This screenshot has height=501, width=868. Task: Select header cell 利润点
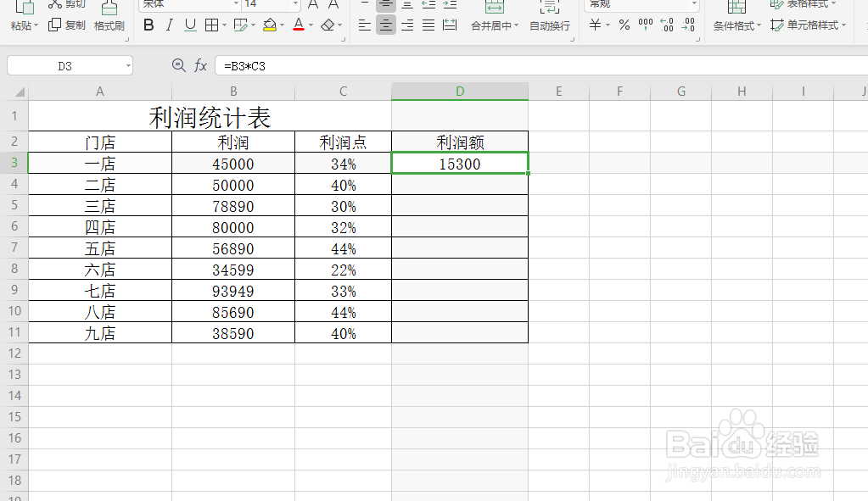(x=344, y=142)
